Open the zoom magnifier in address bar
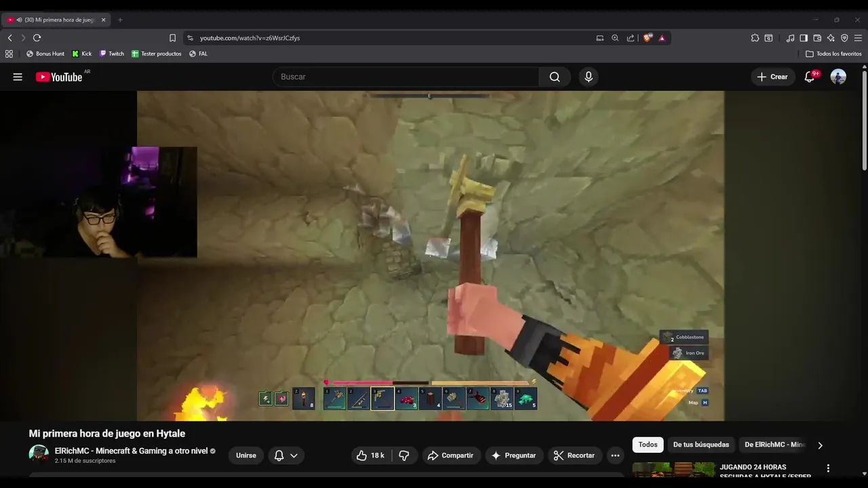Image resolution: width=868 pixels, height=488 pixels. (615, 38)
